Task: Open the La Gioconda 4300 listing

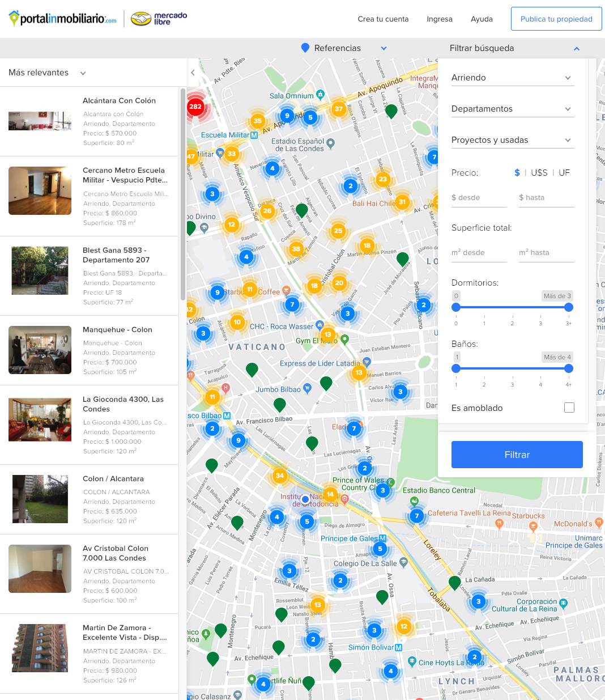Action: coord(90,425)
